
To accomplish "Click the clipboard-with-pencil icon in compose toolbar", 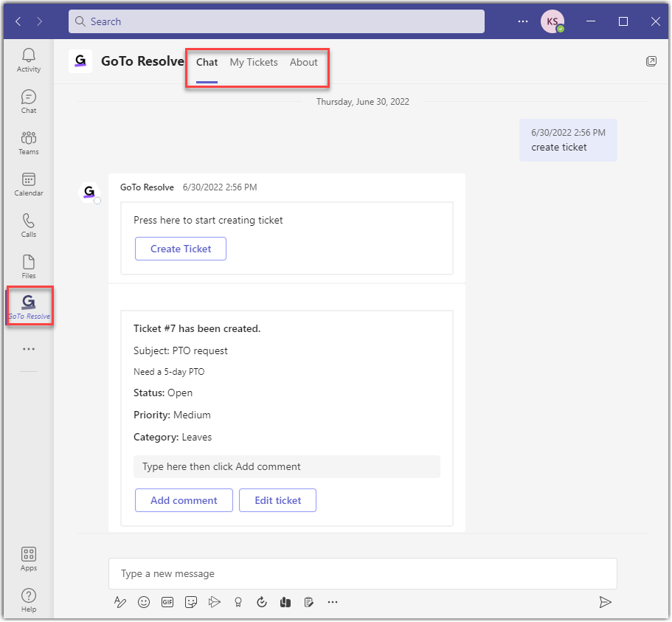I will coord(308,602).
